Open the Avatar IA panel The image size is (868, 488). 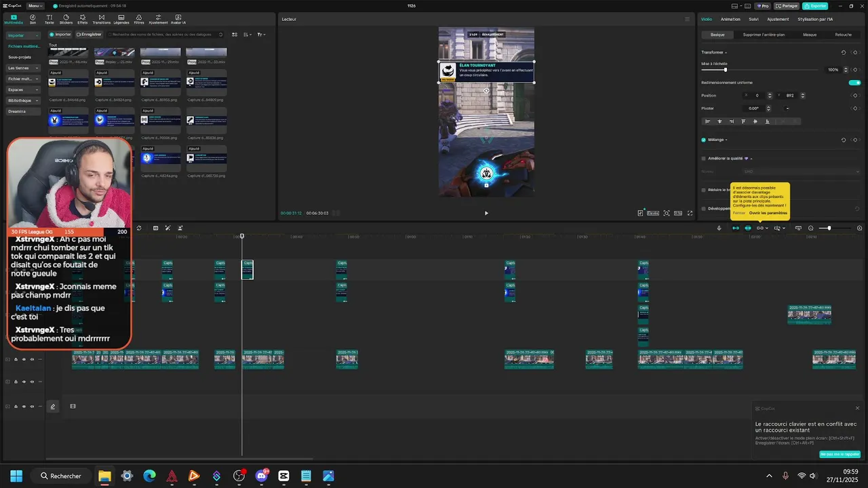tap(178, 19)
